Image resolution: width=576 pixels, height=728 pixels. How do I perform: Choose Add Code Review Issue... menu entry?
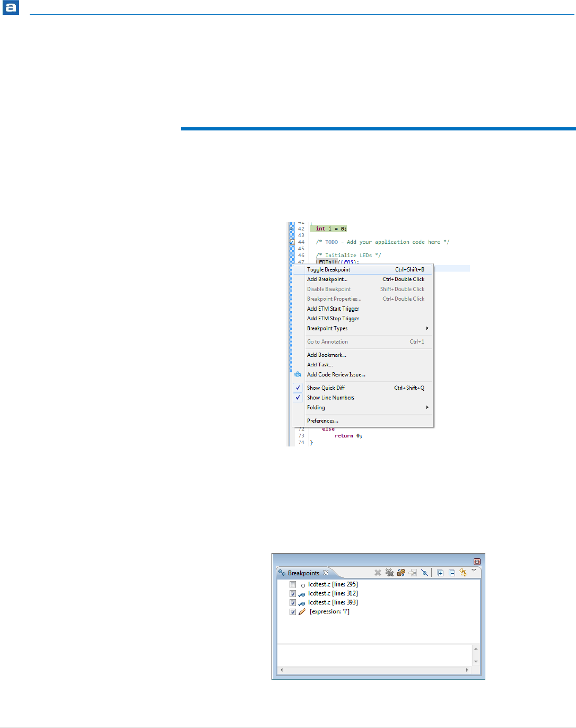363,375
